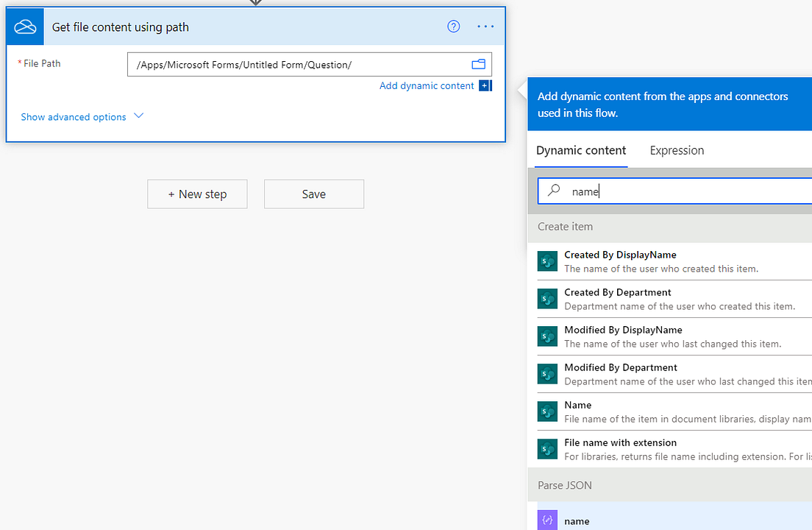Screen dimensions: 812x530
Task: Open the folder picker beside File Path
Action: coord(479,64)
